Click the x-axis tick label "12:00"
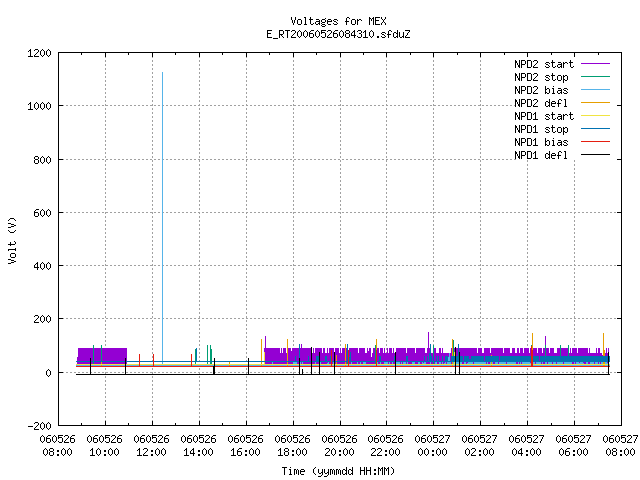Screen dimensions: 640x480 click(x=151, y=452)
